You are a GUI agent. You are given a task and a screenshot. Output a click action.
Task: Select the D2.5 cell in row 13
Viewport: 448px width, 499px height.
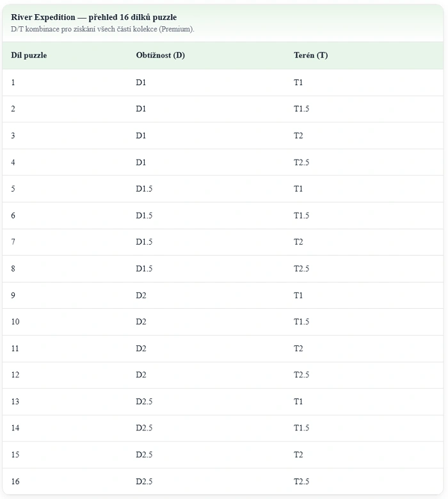tap(144, 402)
